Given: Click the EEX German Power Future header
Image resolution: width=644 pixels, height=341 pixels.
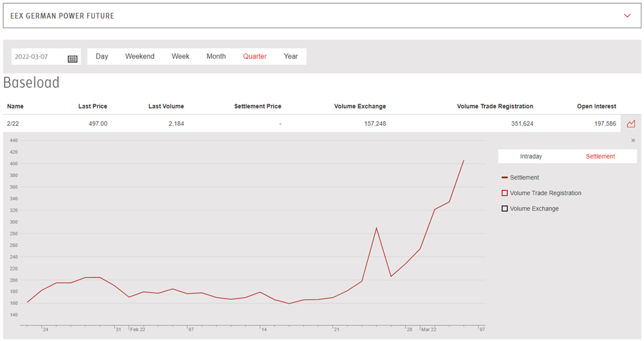Looking at the screenshot, I should click(62, 16).
